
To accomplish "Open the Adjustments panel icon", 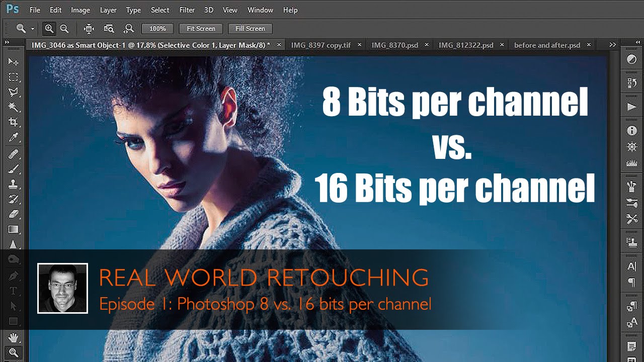I will pyautogui.click(x=631, y=59).
